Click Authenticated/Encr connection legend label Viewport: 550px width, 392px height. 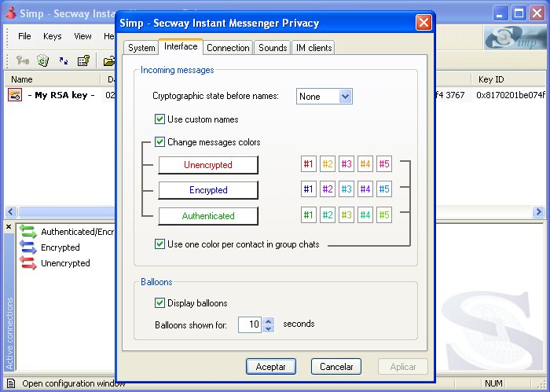click(x=78, y=232)
